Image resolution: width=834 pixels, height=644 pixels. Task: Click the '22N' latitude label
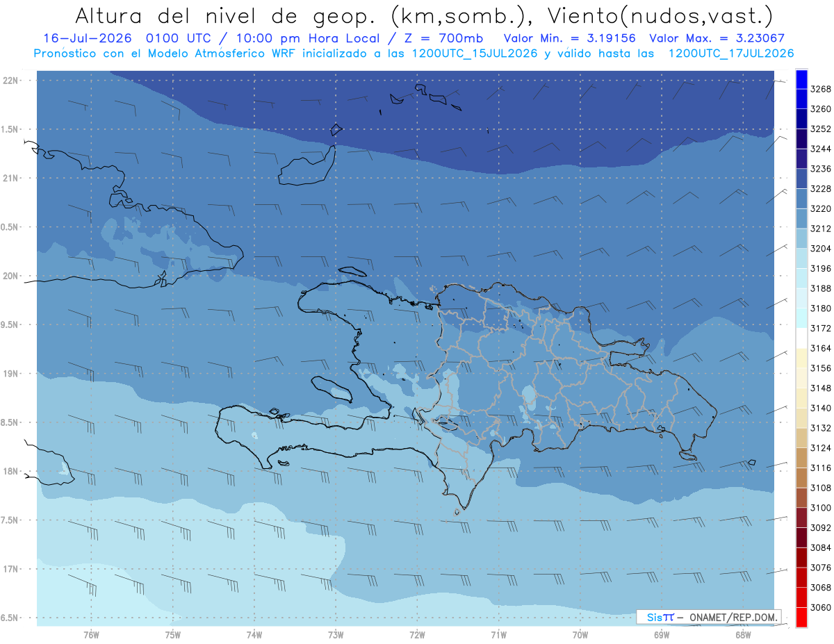[x=11, y=81]
